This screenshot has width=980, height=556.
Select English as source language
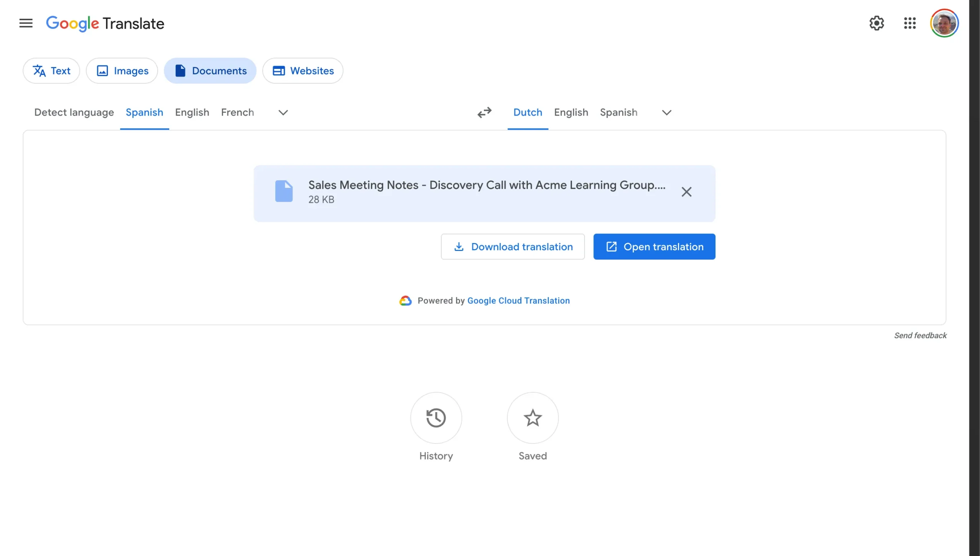192,113
